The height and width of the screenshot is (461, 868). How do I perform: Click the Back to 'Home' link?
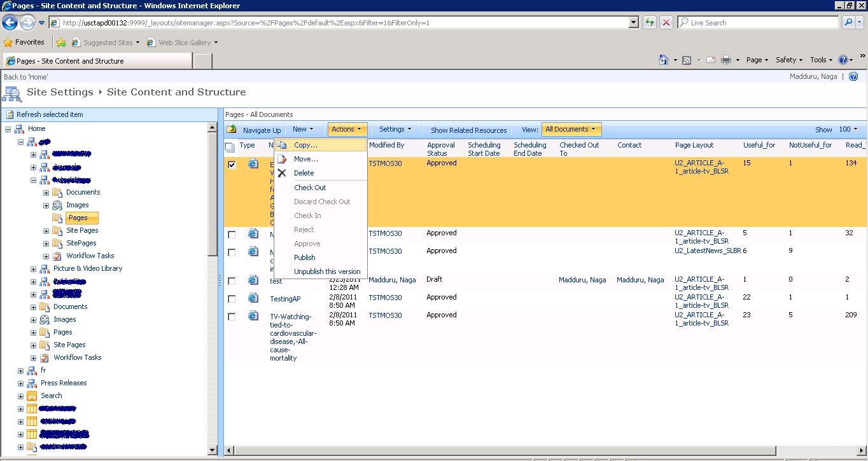[27, 76]
